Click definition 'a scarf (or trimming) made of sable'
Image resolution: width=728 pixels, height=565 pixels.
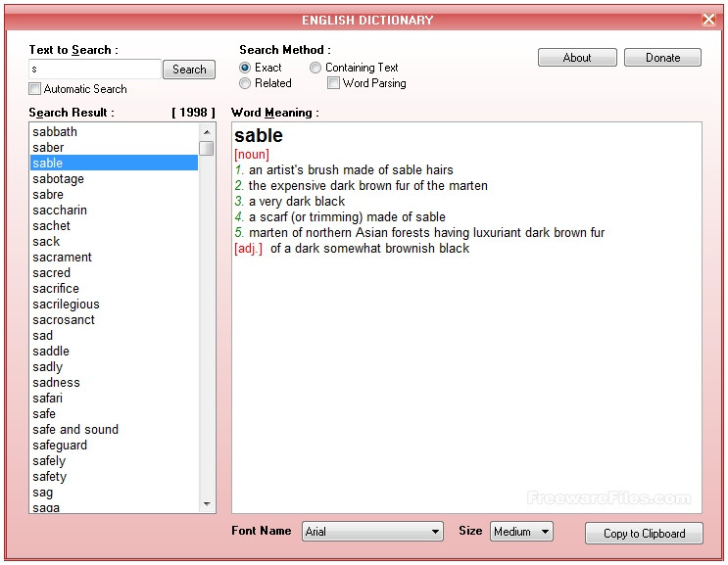(x=347, y=217)
